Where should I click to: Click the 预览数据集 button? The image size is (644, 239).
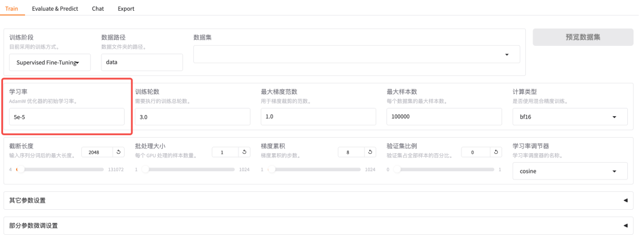pyautogui.click(x=583, y=37)
